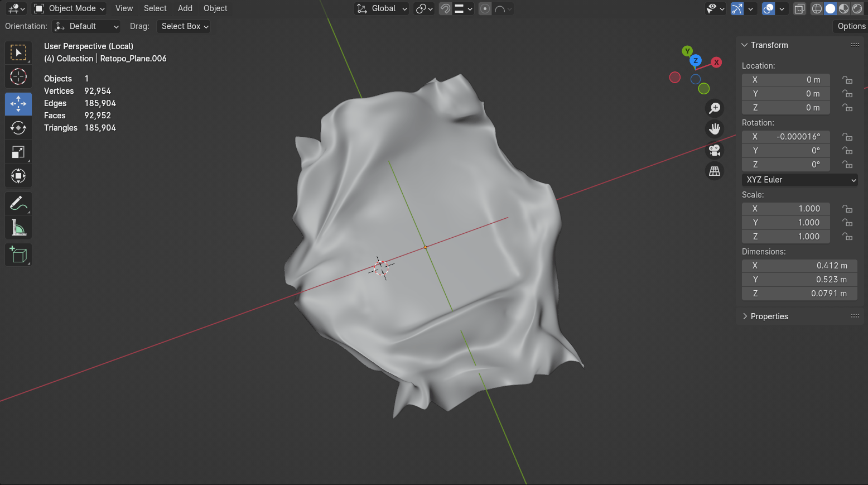Enable snapping with the magnet icon
The image size is (868, 485).
445,8
